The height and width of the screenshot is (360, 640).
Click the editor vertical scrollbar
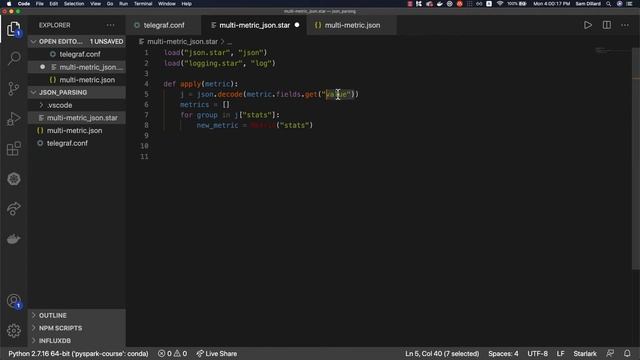coord(636,159)
